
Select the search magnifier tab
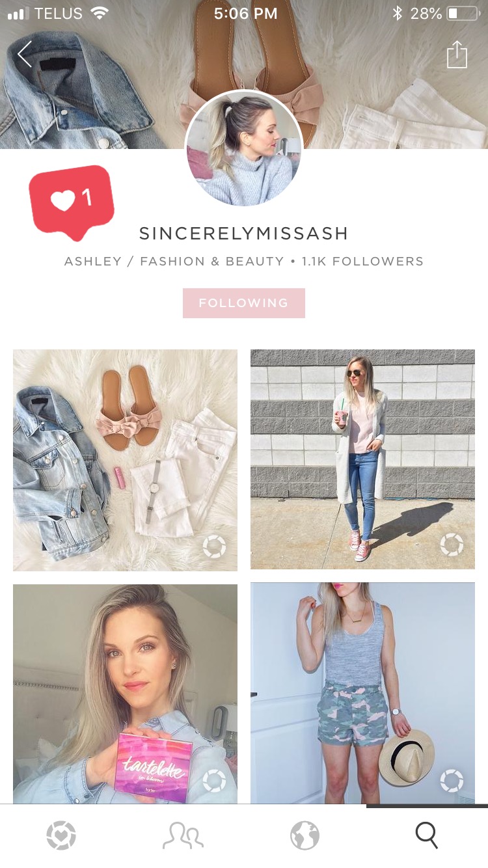(427, 835)
